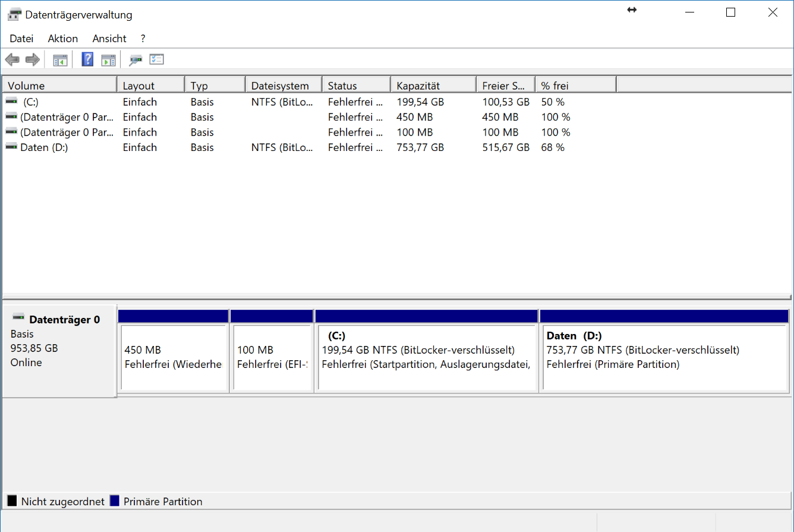This screenshot has height=532, width=794.
Task: Sort by the Typ column header
Action: [215, 86]
